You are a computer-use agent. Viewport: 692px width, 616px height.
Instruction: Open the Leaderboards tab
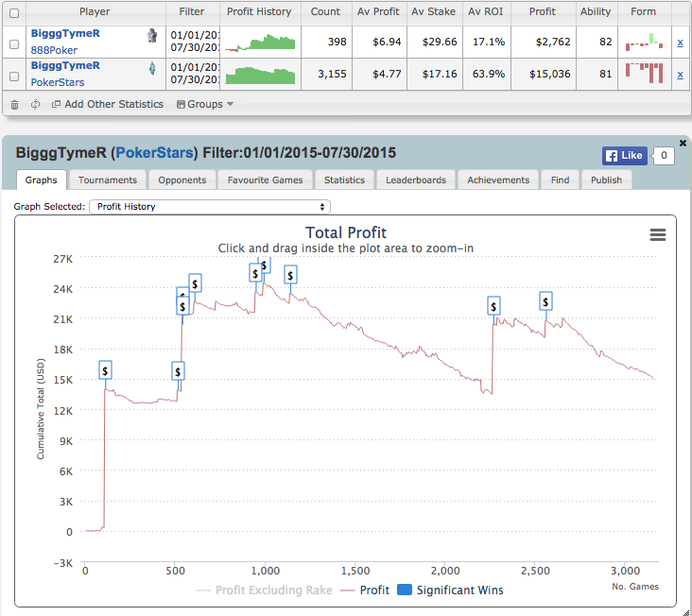click(x=416, y=180)
